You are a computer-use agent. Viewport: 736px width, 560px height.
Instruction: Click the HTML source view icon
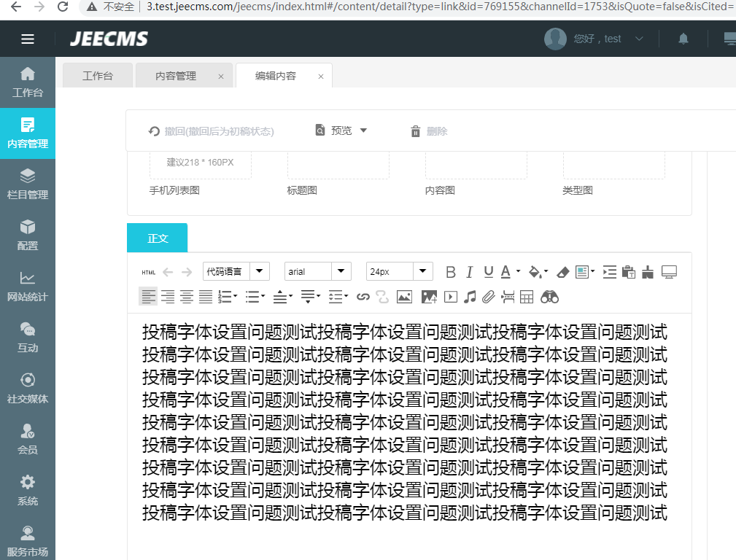coord(149,272)
